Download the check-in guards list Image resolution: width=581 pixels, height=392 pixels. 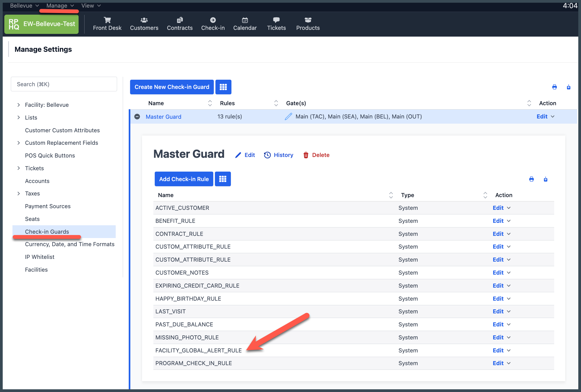click(569, 87)
